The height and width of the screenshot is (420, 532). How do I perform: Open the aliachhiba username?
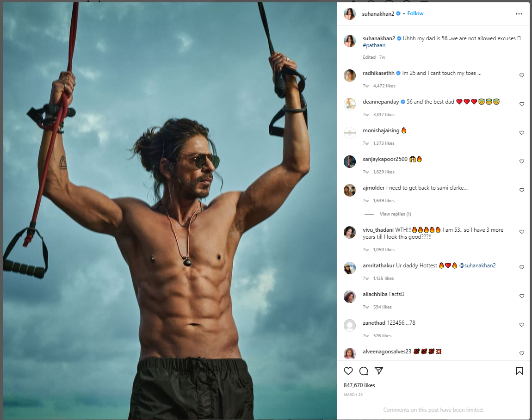pyautogui.click(x=375, y=294)
